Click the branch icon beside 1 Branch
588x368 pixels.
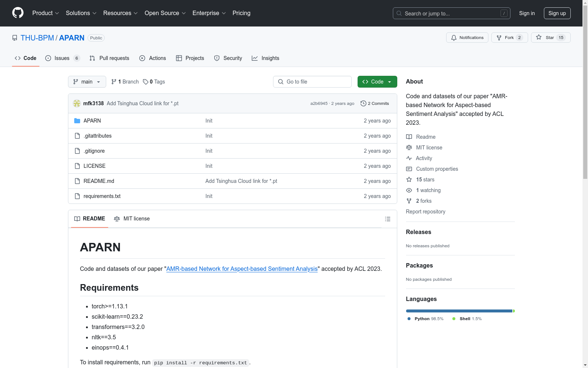(114, 82)
